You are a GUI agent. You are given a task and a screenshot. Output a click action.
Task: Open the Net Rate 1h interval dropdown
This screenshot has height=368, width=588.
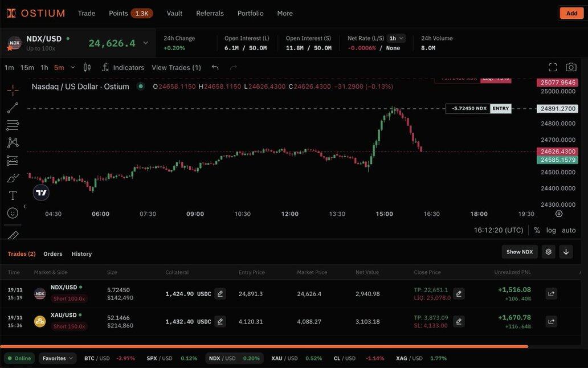pos(396,38)
